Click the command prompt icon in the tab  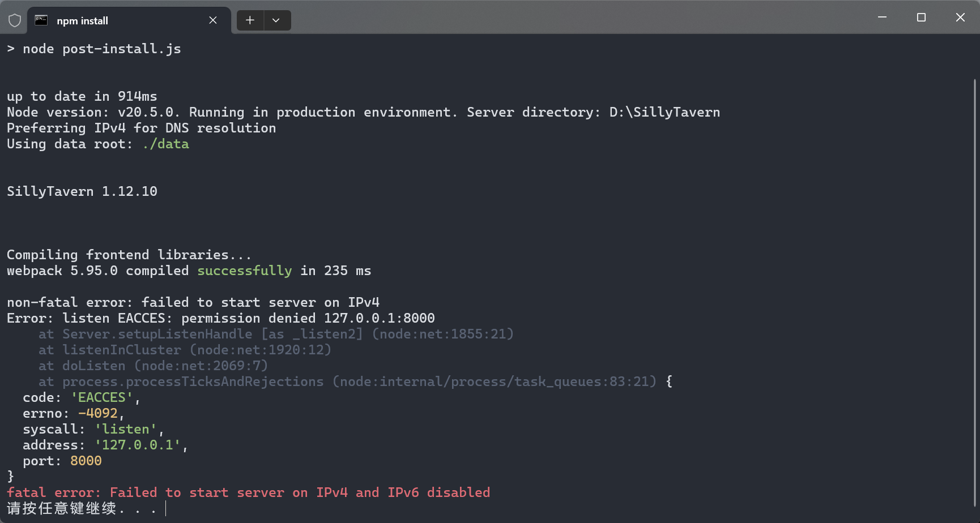tap(41, 20)
